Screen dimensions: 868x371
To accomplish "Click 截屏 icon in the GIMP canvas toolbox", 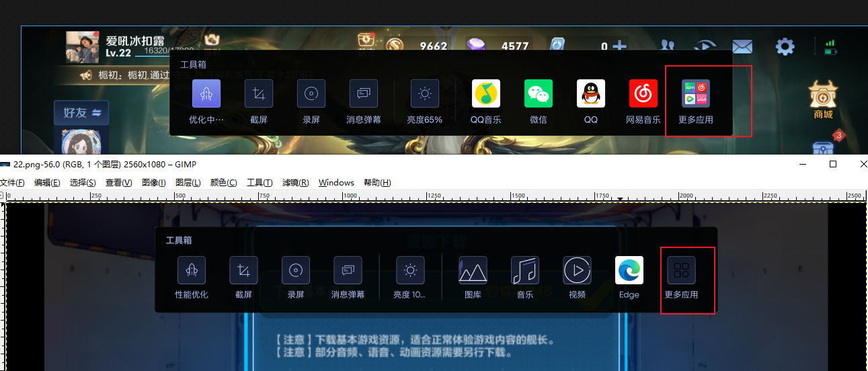I will (x=243, y=270).
